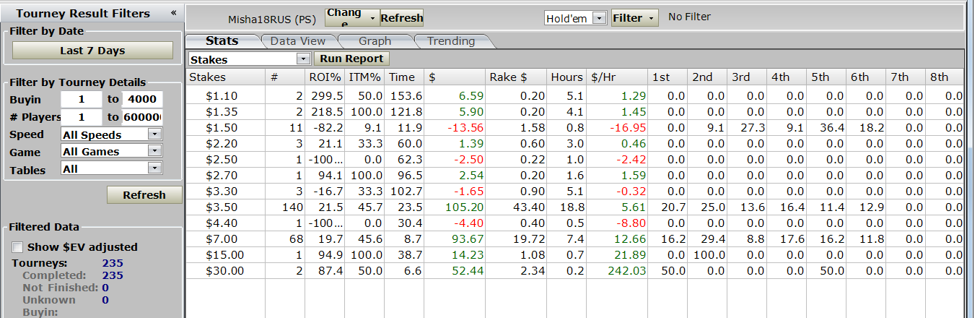The image size is (980, 318).
Task: Open the Tables dropdown
Action: click(x=154, y=168)
